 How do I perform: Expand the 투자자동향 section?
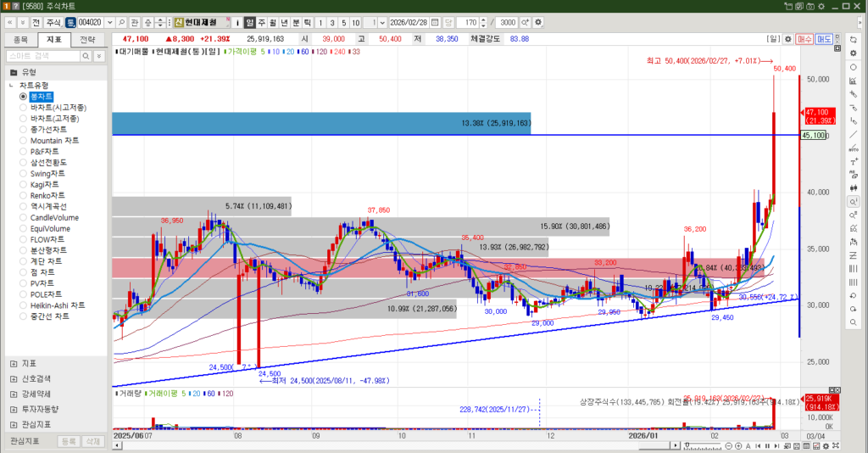coord(14,409)
